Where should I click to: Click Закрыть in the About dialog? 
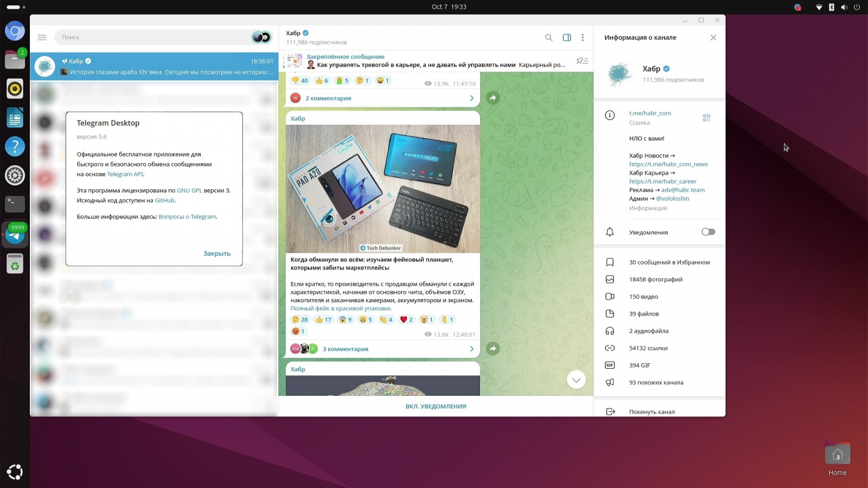coord(217,253)
